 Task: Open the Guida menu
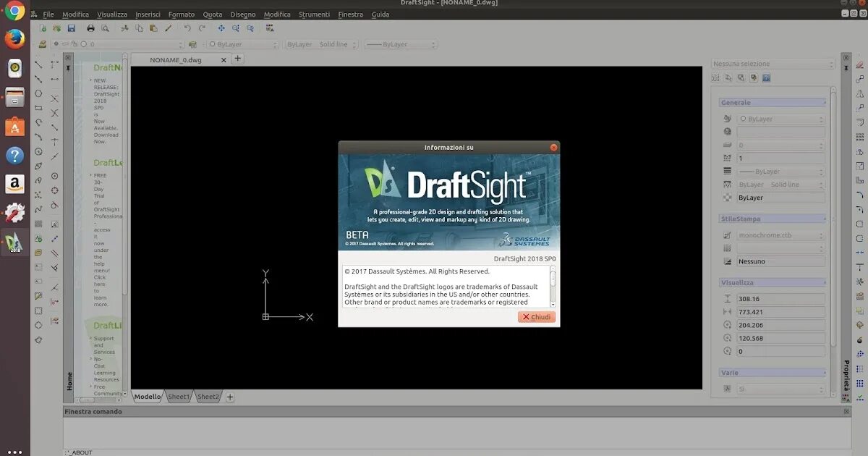[x=380, y=14]
